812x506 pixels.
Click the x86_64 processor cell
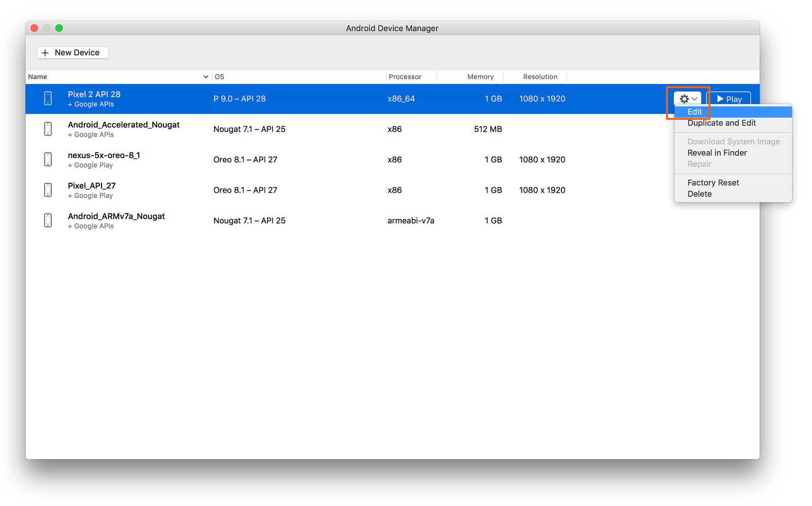pyautogui.click(x=401, y=99)
